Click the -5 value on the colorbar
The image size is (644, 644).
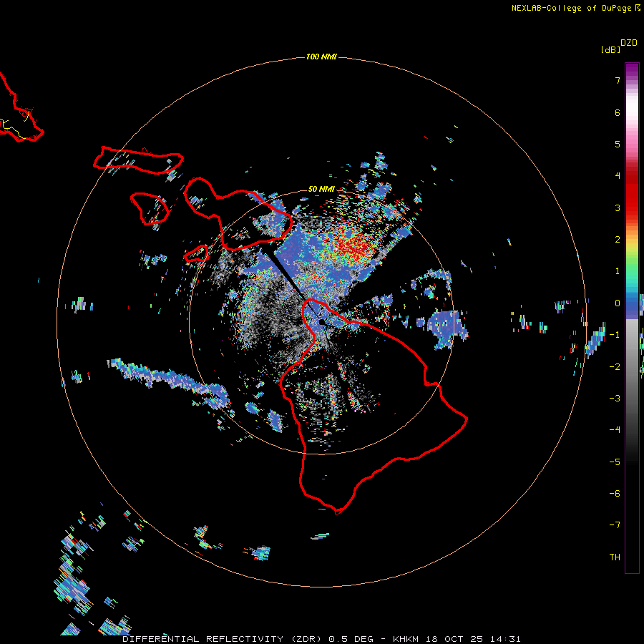[615, 462]
